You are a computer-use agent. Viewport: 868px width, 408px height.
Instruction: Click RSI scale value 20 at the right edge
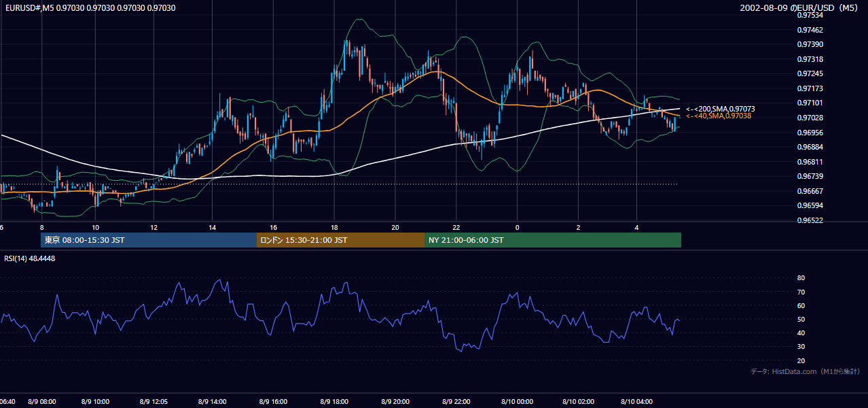pos(801,361)
